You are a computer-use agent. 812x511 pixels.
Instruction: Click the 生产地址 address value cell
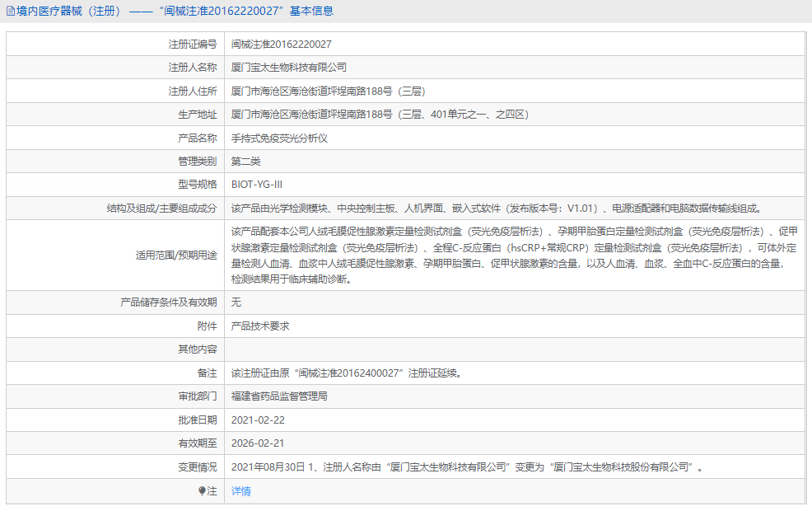[x=379, y=114]
